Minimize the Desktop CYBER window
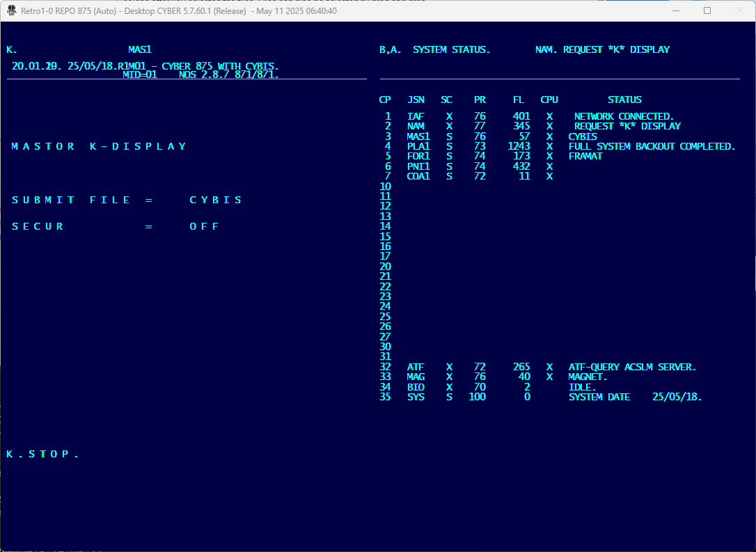Screen dimensions: 756x552 675,11
